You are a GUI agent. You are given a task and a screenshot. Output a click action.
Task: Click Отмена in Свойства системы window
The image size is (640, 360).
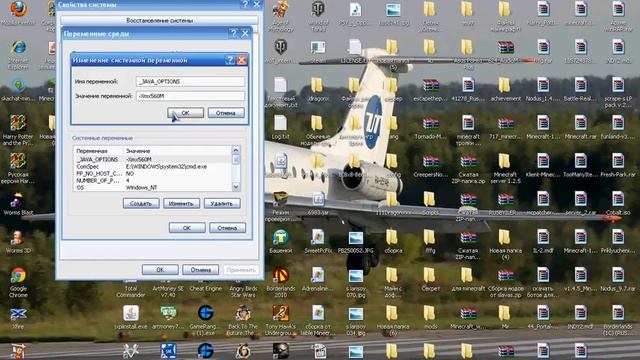200,270
